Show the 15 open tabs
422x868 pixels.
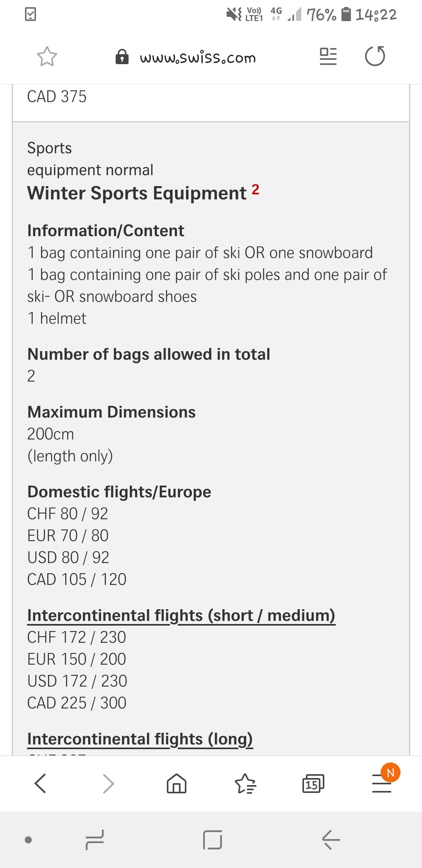click(313, 783)
